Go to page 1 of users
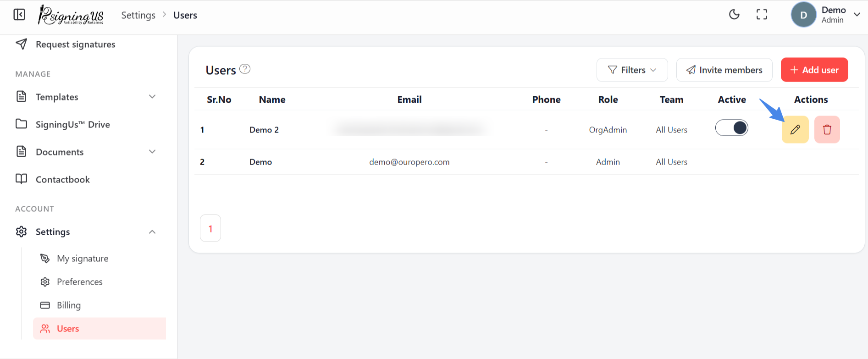The height and width of the screenshot is (359, 868). point(210,228)
